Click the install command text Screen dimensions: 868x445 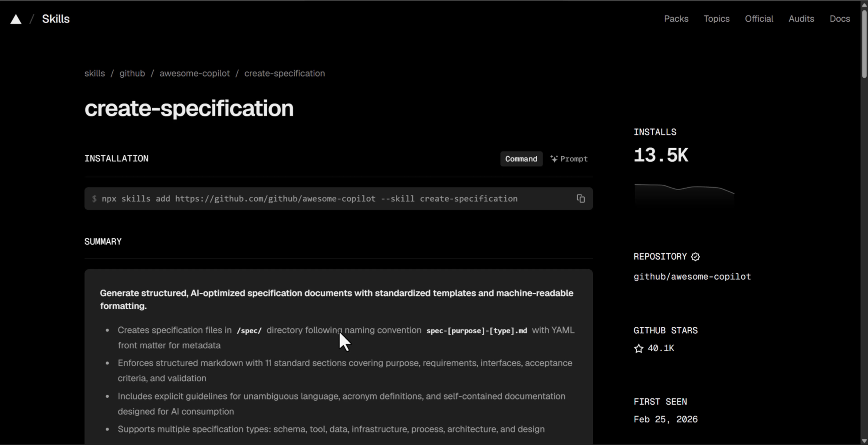coord(309,199)
